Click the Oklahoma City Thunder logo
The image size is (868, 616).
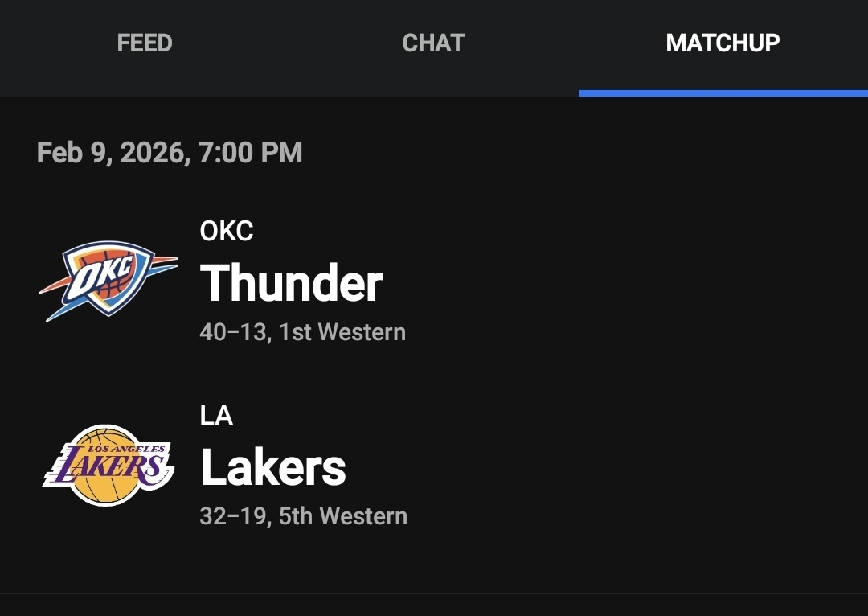pyautogui.click(x=108, y=281)
